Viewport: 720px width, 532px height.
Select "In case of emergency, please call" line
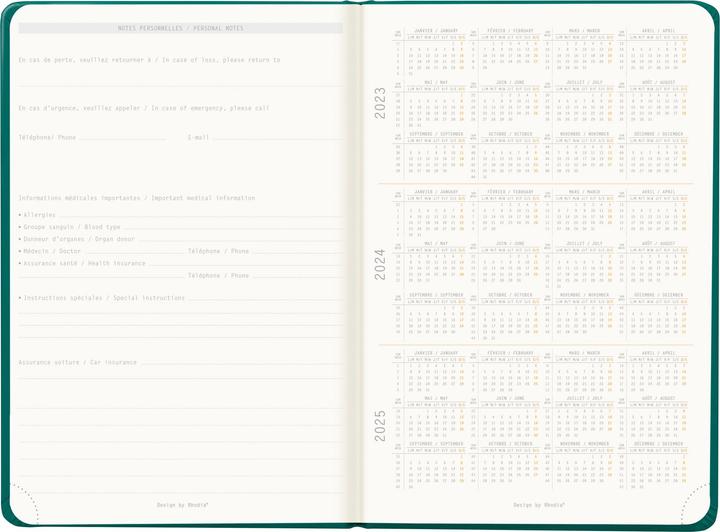coord(210,108)
